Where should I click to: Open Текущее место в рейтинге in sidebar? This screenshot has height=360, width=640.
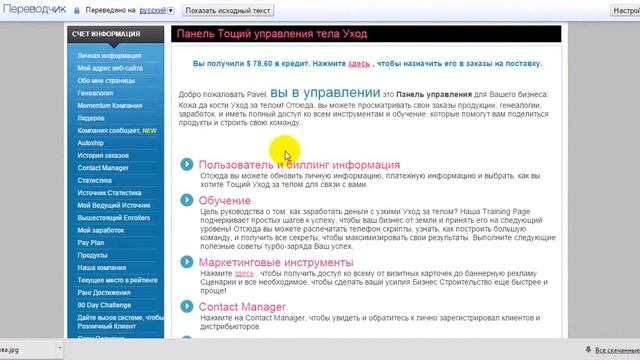point(117,280)
